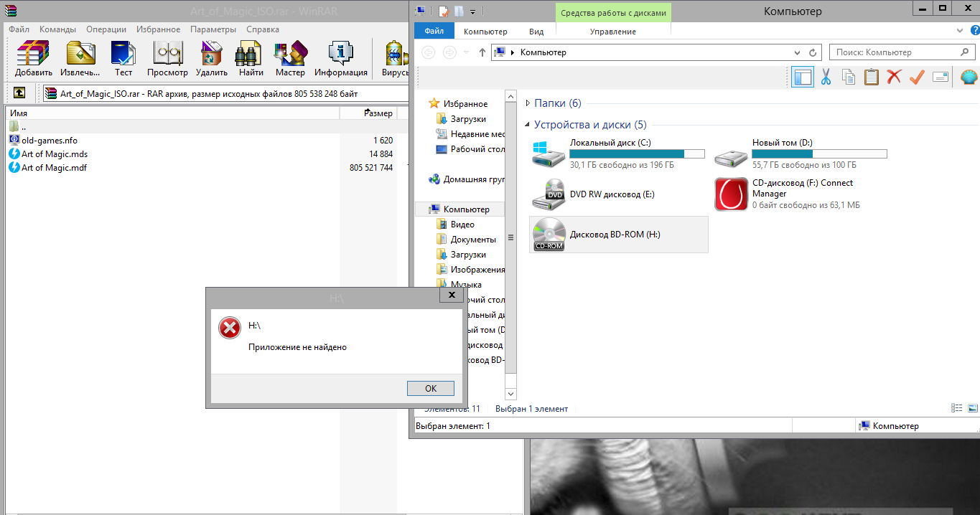This screenshot has width=980, height=515.
Task: Show archive Информация in WinRAR
Action: pos(340,59)
